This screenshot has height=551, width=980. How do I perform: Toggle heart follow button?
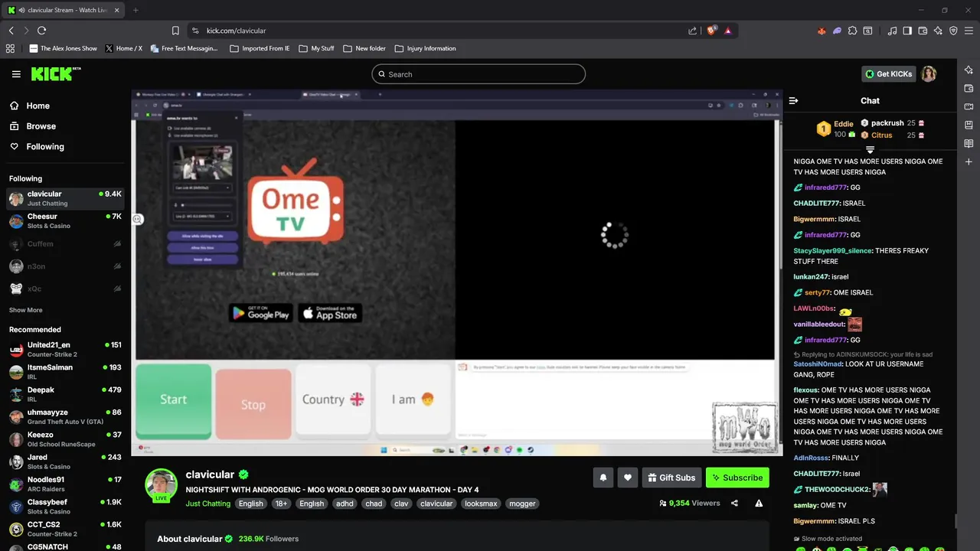tap(627, 478)
